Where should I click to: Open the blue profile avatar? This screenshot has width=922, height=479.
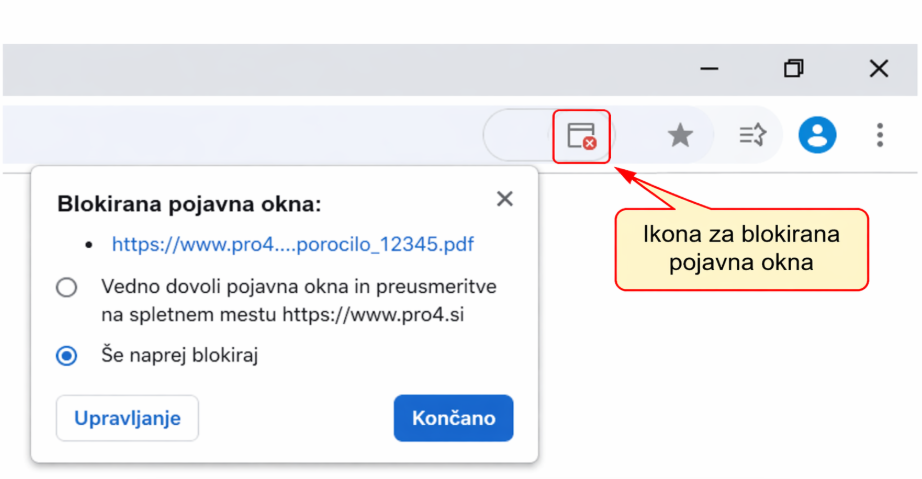817,135
